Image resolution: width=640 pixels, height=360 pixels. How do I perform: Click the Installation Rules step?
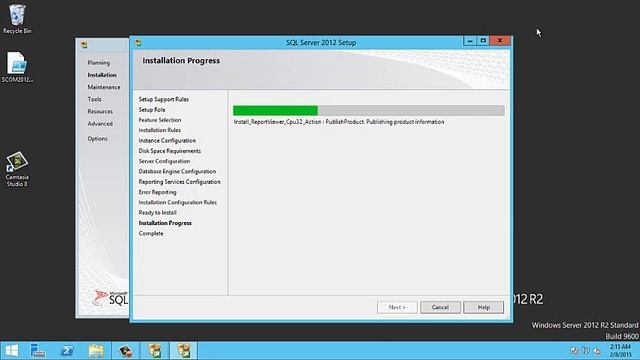pos(160,130)
